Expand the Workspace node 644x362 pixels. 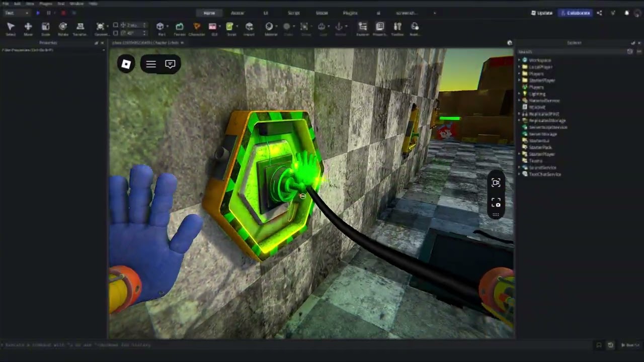tap(519, 60)
